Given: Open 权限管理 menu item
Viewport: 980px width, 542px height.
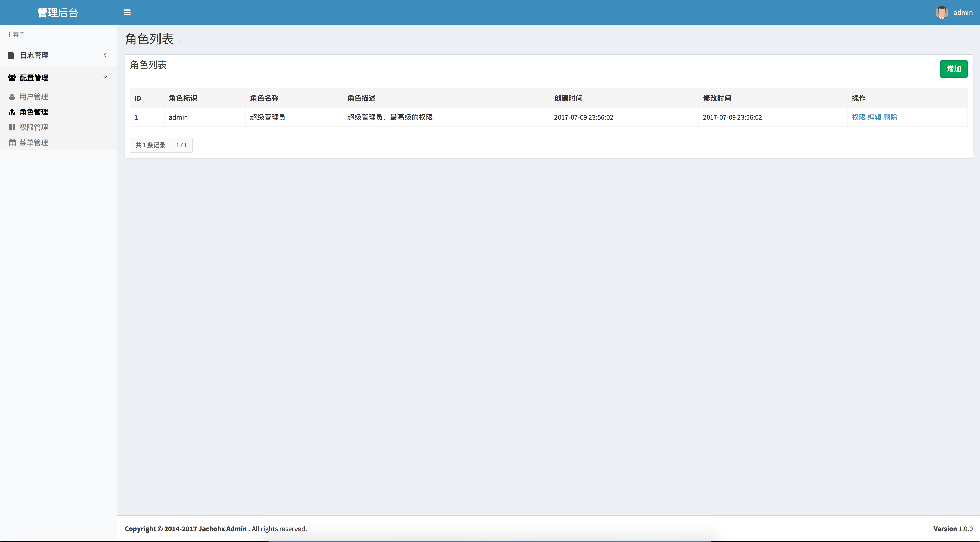Looking at the screenshot, I should click(33, 128).
